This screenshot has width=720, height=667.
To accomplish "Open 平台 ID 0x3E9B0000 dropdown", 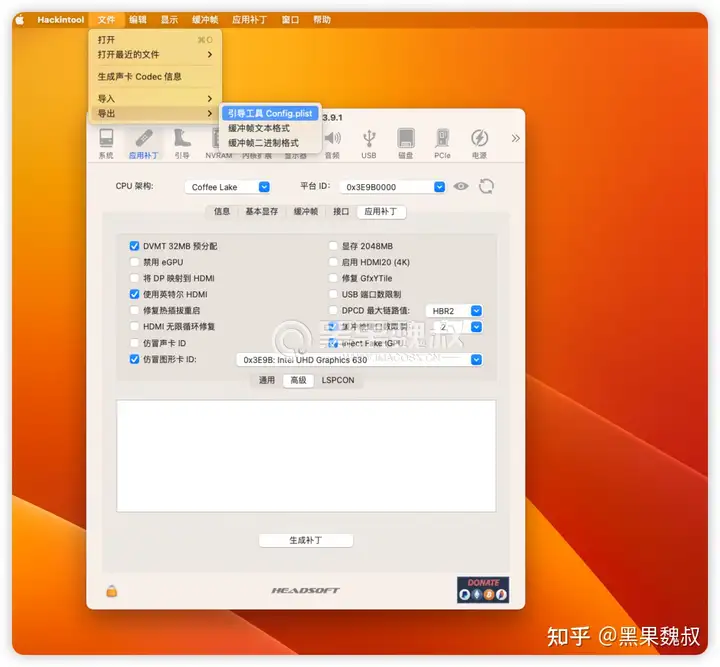I will pyautogui.click(x=393, y=187).
